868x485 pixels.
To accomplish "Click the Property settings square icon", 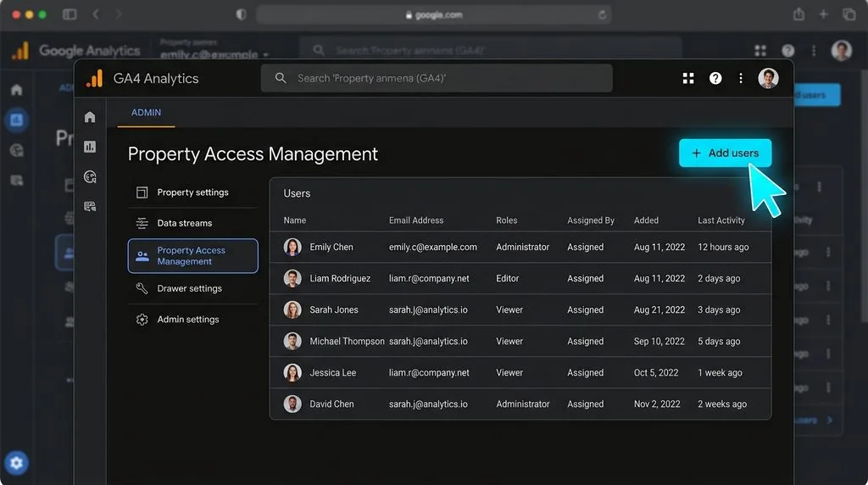I will pos(142,192).
